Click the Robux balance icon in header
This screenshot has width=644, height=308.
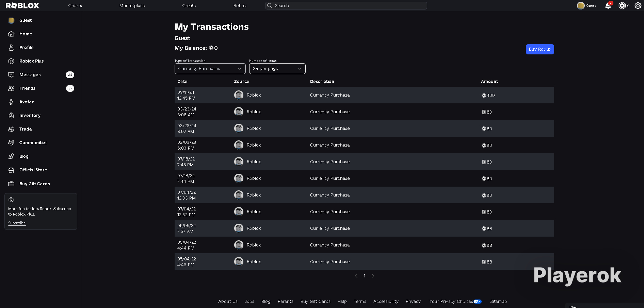pos(622,5)
